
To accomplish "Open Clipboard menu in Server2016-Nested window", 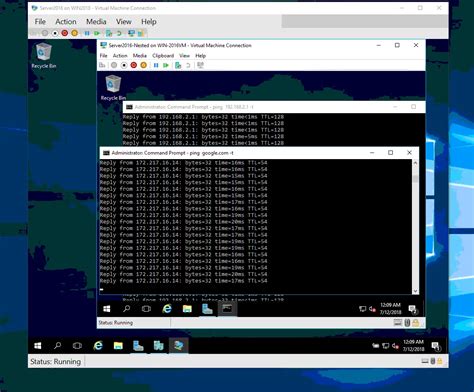I will point(163,56).
